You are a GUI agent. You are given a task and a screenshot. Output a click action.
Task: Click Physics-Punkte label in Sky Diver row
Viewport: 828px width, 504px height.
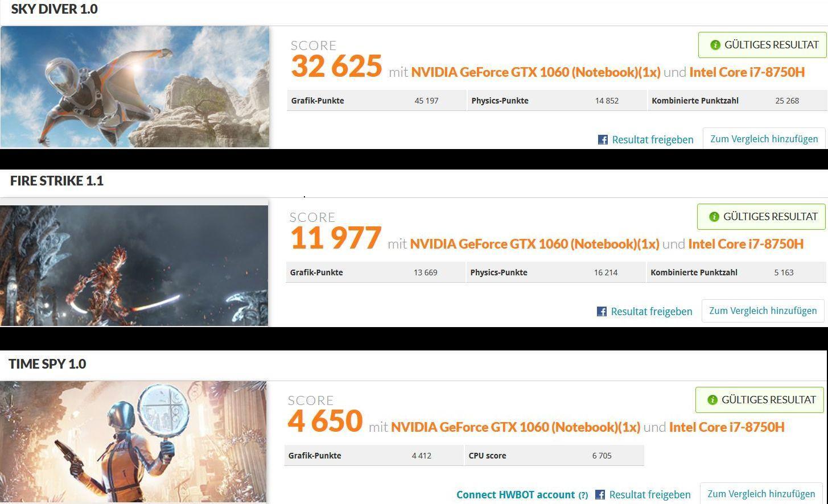click(x=500, y=101)
